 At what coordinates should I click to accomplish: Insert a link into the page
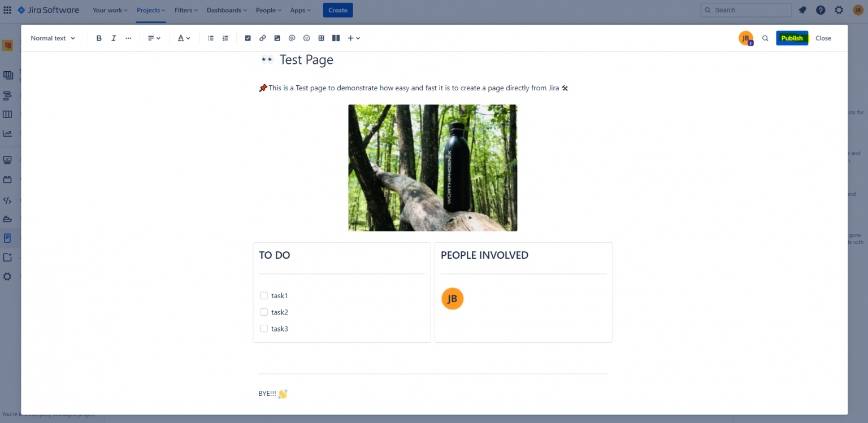262,38
